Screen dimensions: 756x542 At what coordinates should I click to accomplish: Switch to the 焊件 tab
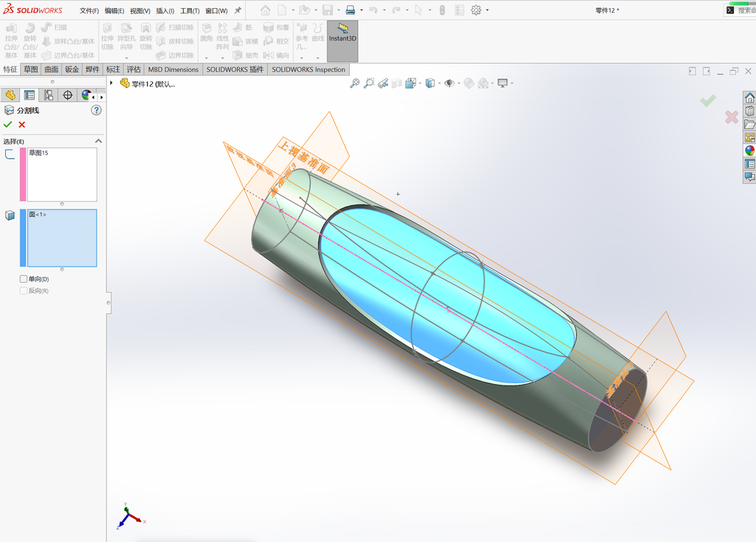(x=92, y=69)
